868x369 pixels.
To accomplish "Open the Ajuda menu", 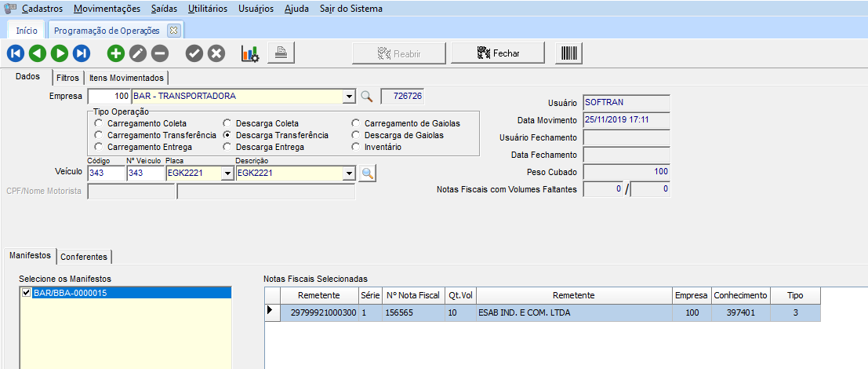I will click(296, 9).
